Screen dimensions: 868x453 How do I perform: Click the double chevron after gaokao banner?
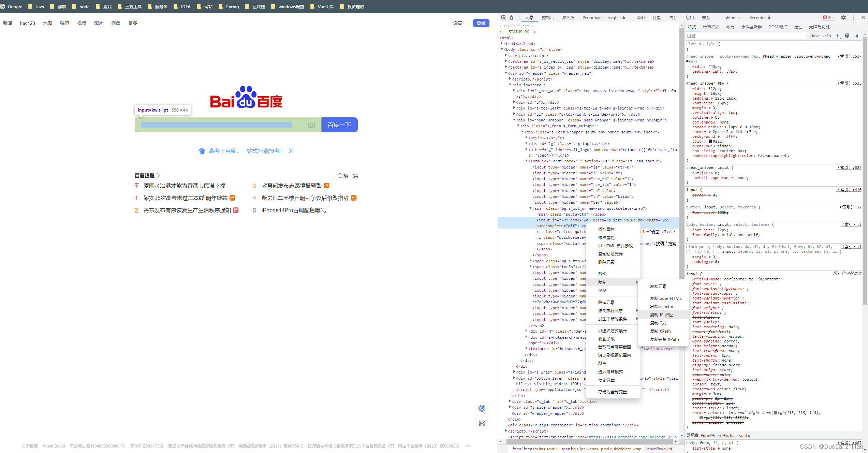point(291,151)
